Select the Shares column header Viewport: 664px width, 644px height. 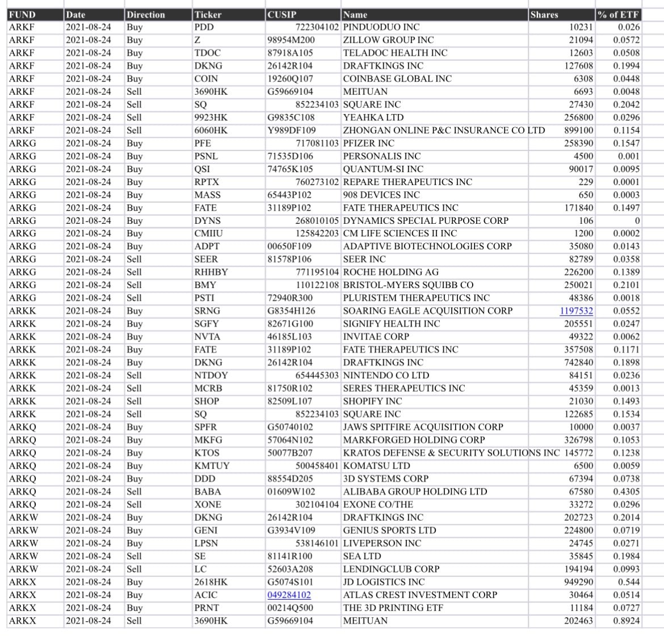coord(562,15)
